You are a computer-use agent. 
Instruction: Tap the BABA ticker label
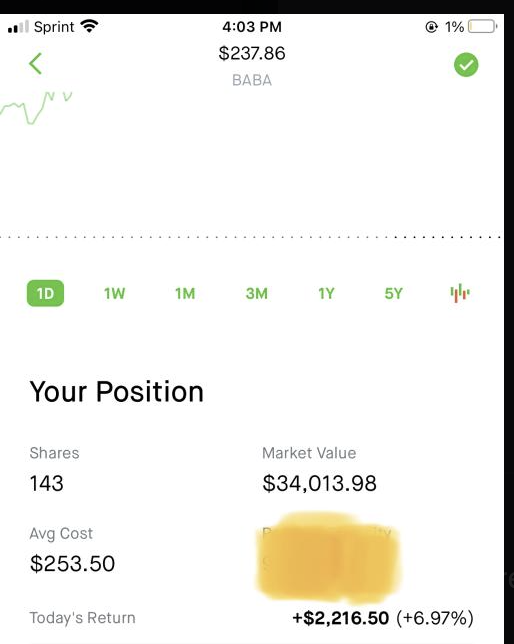pyautogui.click(x=252, y=80)
